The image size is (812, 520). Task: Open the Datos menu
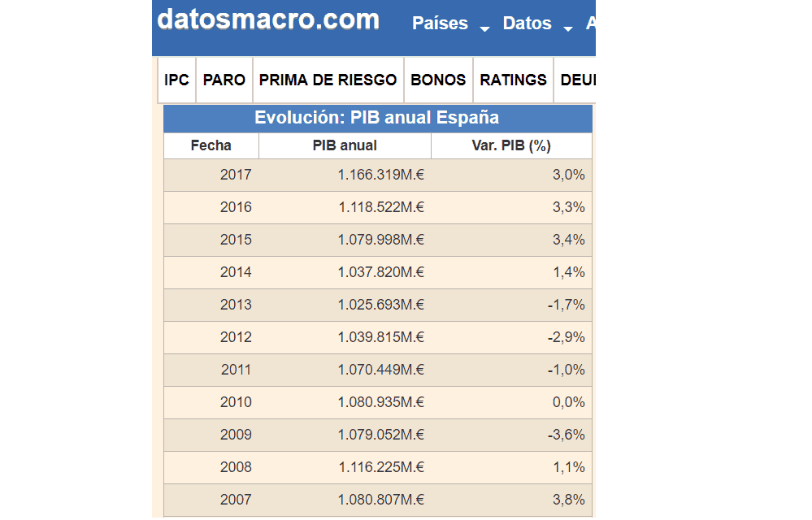527,24
